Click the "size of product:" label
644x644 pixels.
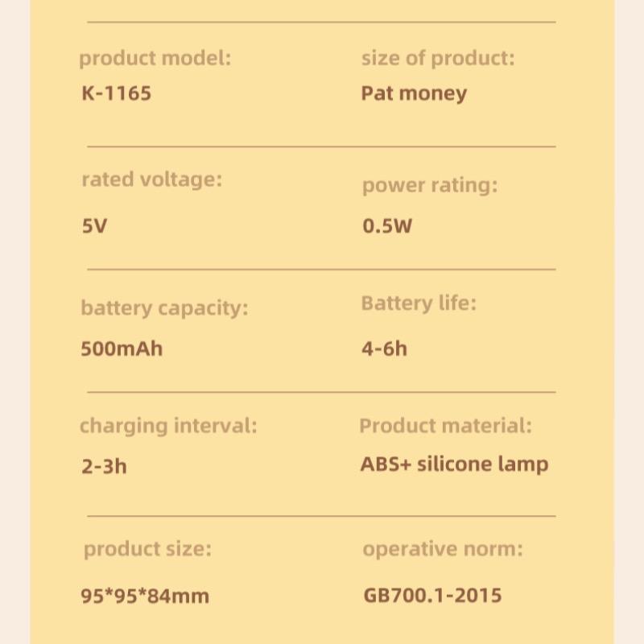pyautogui.click(x=438, y=59)
